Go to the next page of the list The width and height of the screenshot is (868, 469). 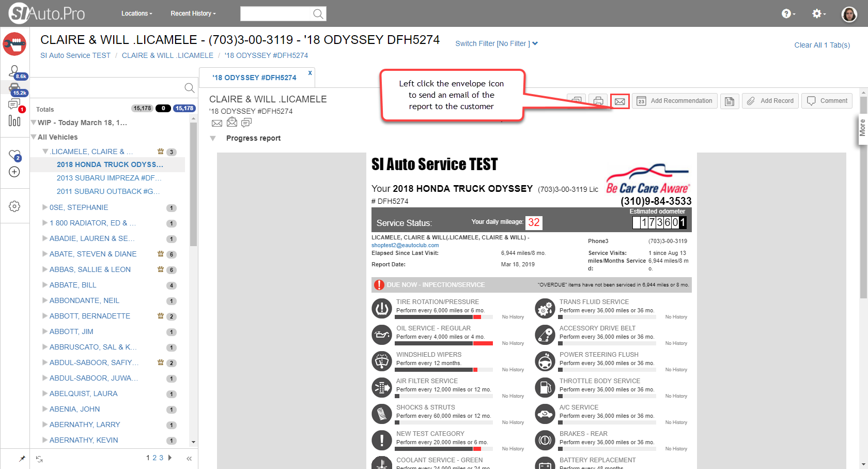tap(170, 458)
